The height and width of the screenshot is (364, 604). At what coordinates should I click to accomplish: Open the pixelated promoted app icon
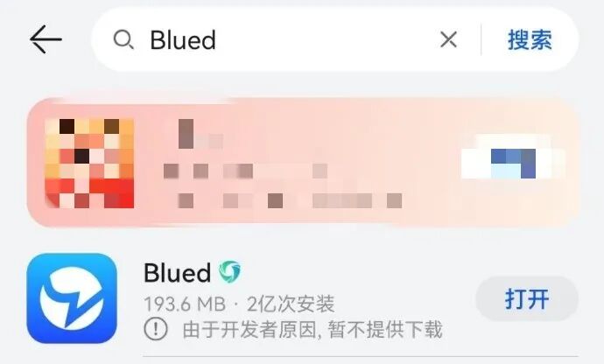coord(89,164)
